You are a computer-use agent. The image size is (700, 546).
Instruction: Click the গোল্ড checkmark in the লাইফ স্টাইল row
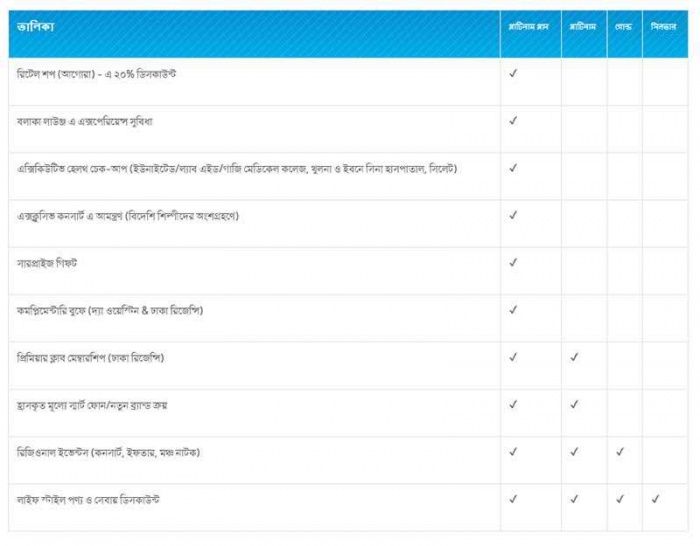tap(621, 498)
